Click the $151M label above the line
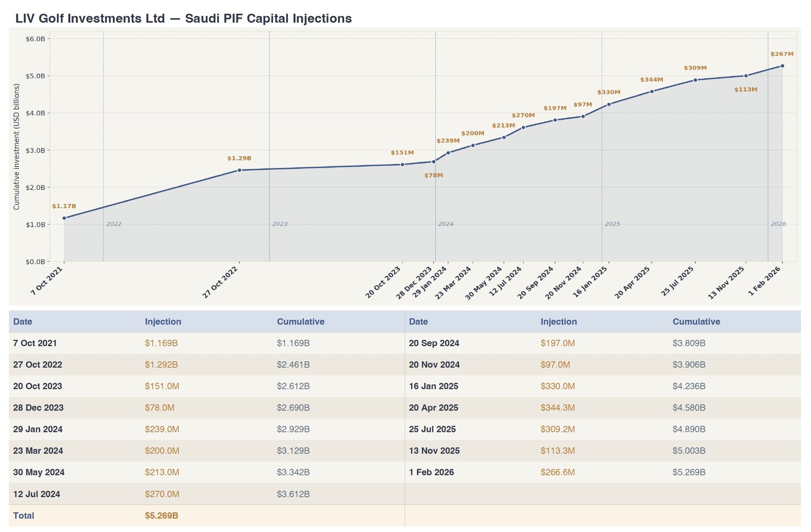 402,153
